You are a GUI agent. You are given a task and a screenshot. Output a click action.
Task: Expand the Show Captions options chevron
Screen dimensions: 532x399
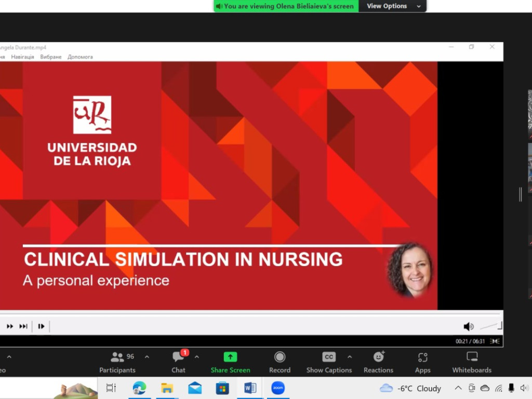point(350,357)
